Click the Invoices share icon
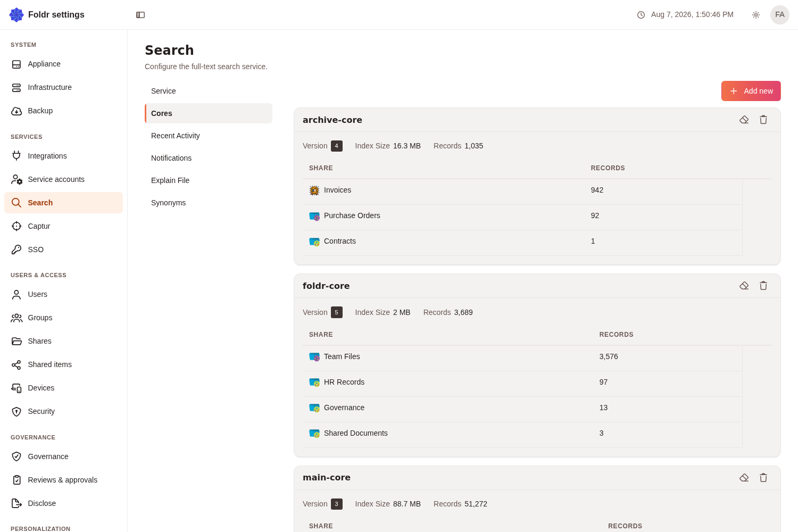798x532 pixels. [314, 190]
